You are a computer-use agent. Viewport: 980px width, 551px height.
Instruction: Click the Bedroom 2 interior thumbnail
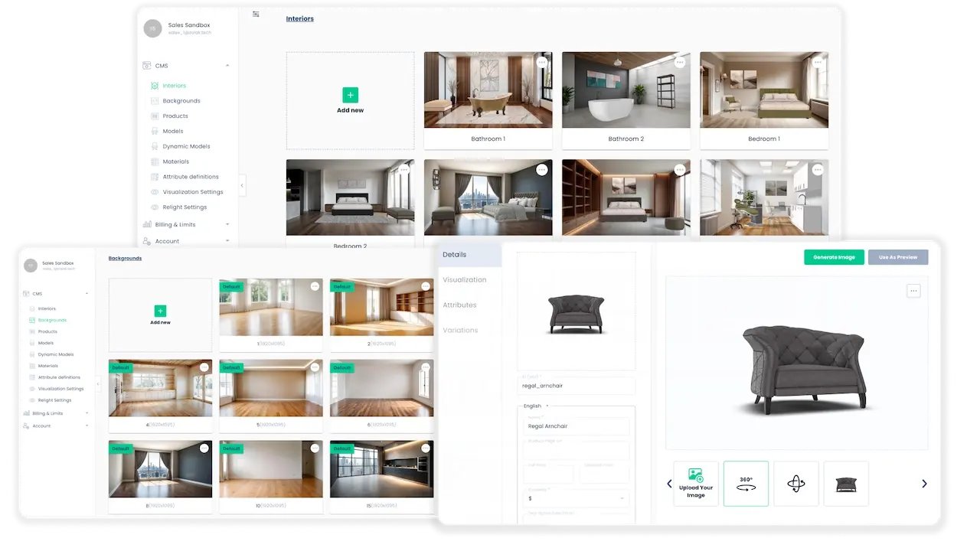point(350,197)
